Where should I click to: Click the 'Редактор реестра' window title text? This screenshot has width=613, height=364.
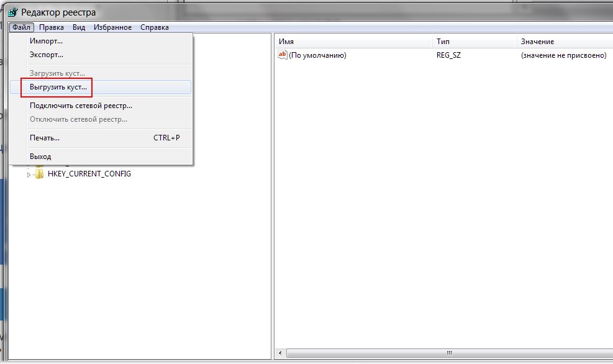point(58,12)
